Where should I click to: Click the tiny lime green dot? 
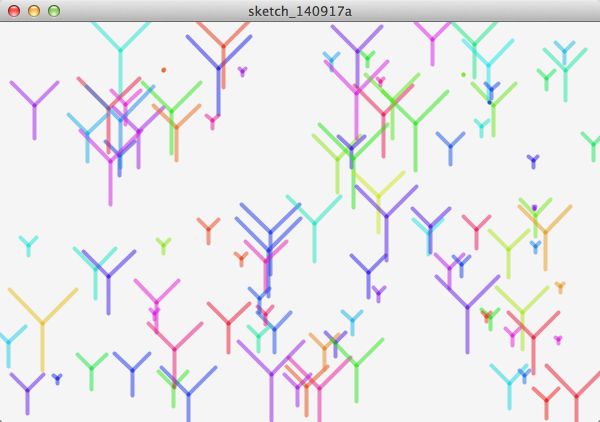click(x=463, y=74)
